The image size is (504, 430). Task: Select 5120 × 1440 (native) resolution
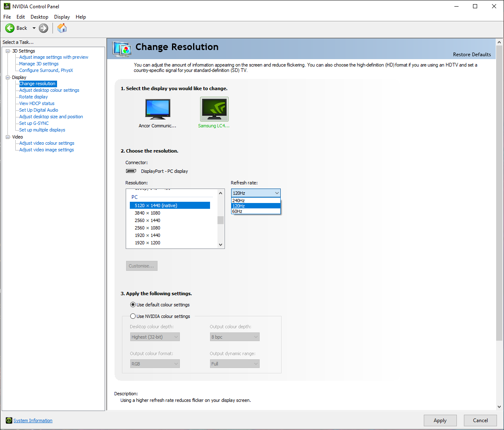pos(170,205)
